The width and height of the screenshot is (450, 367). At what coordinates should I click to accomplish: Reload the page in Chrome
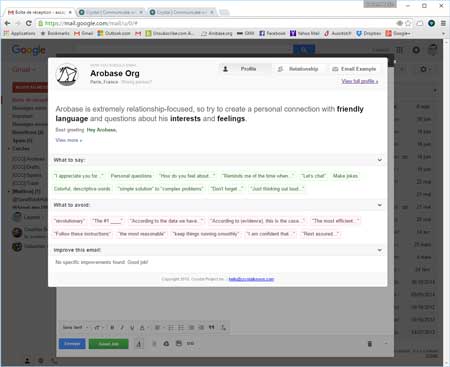29,23
